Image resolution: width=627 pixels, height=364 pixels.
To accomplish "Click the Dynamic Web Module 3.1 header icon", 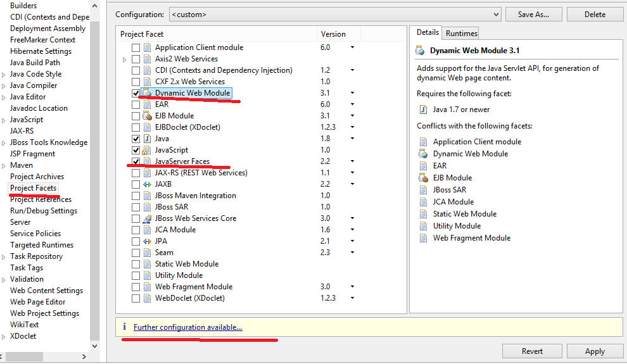I will point(420,51).
